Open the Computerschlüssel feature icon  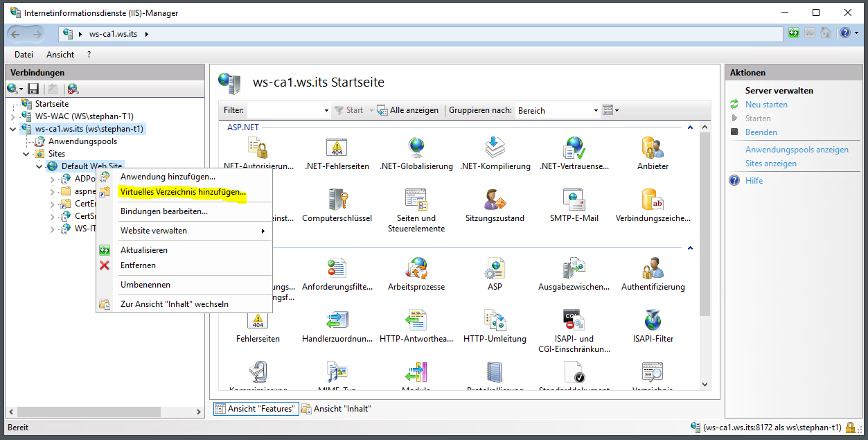tap(337, 200)
